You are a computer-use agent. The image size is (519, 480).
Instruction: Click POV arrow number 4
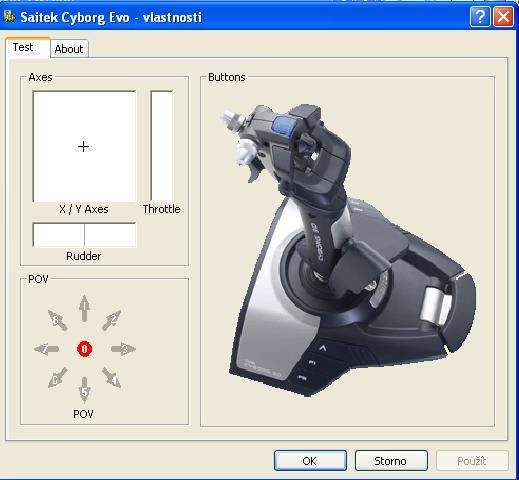click(112, 377)
